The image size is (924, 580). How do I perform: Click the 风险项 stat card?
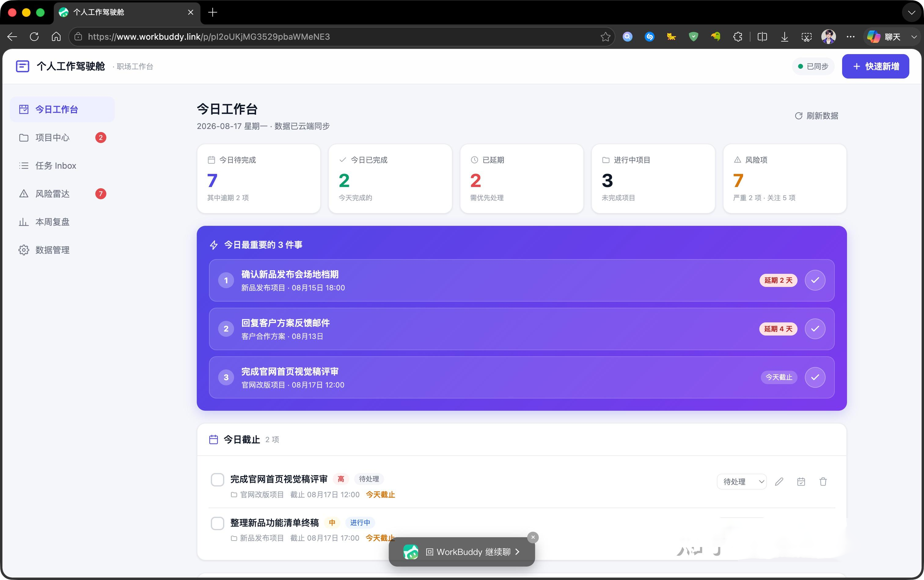tap(785, 178)
